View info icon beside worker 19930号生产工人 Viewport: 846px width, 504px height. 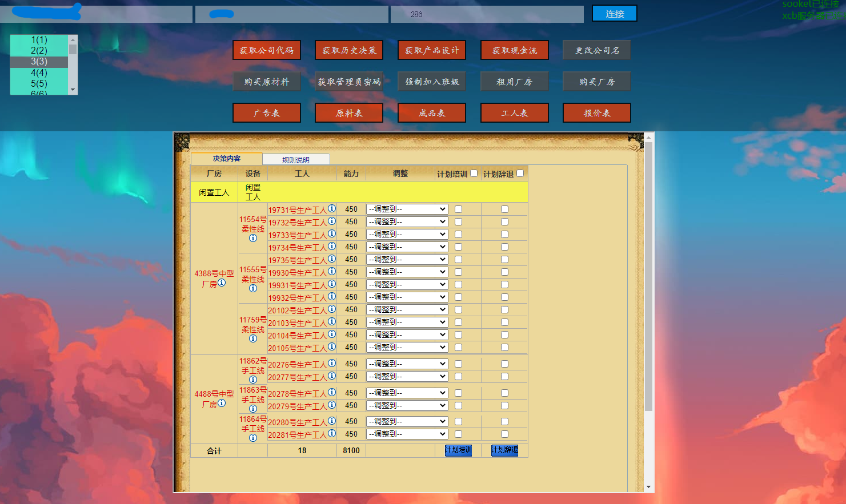(332, 272)
